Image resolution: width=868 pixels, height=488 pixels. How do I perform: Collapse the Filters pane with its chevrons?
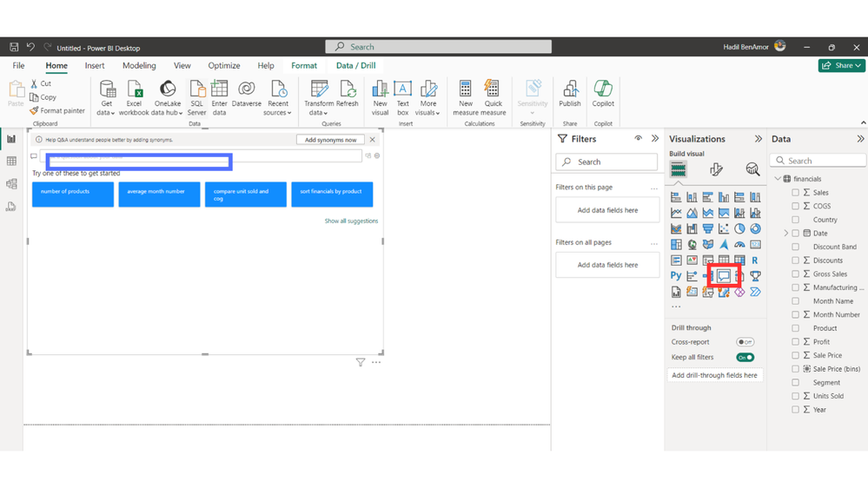click(655, 138)
